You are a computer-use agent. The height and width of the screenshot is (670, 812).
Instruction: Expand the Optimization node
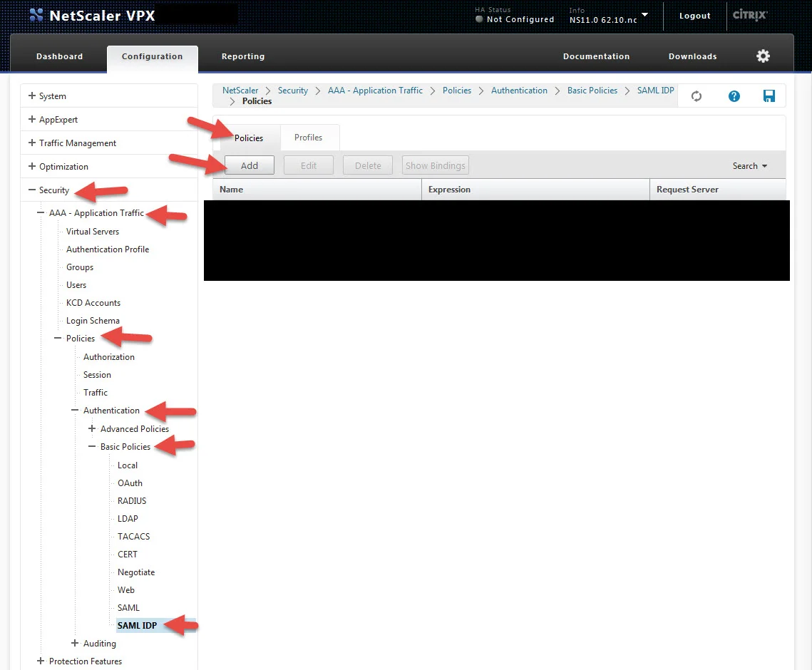[32, 166]
